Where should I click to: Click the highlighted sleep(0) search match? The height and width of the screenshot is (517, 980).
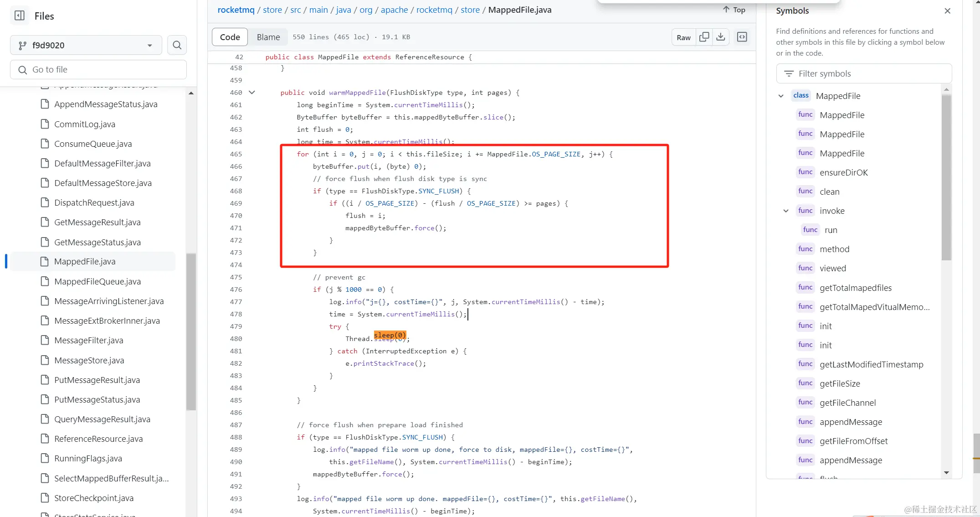click(390, 335)
